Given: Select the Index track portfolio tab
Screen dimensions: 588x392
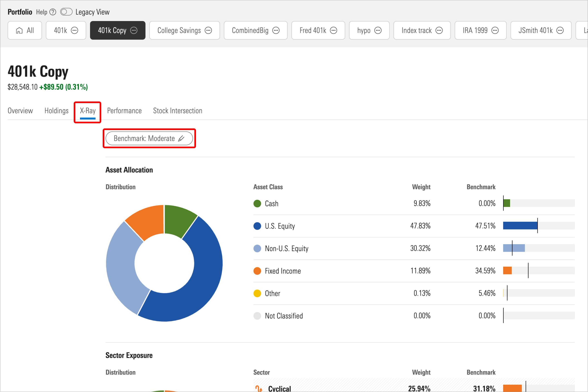Looking at the screenshot, I should [x=422, y=30].
